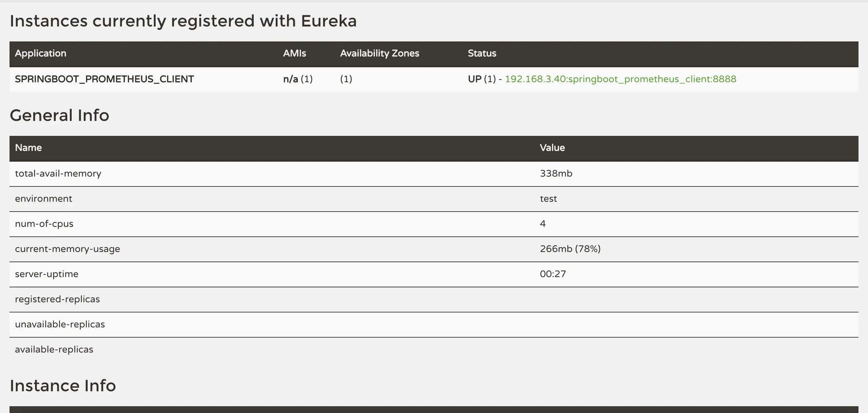Click the total-avail-memory row label
This screenshot has height=413, width=868.
58,174
